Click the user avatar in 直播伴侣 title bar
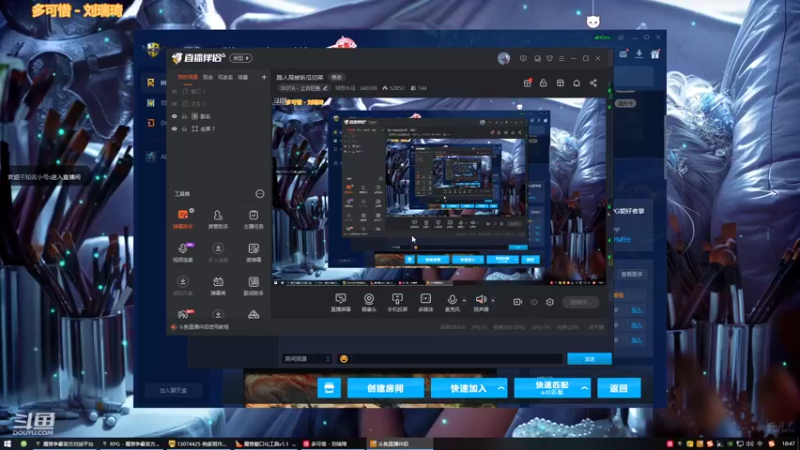This screenshot has height=450, width=800. [x=504, y=58]
